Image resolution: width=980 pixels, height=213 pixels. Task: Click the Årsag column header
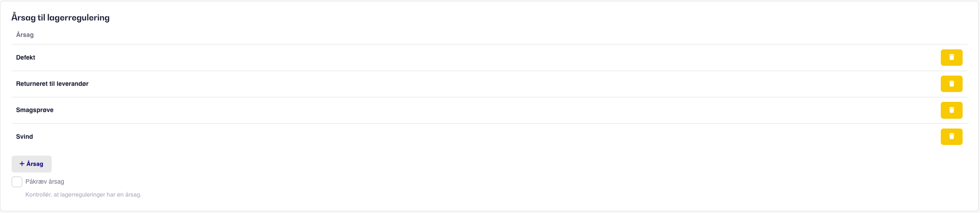point(25,35)
